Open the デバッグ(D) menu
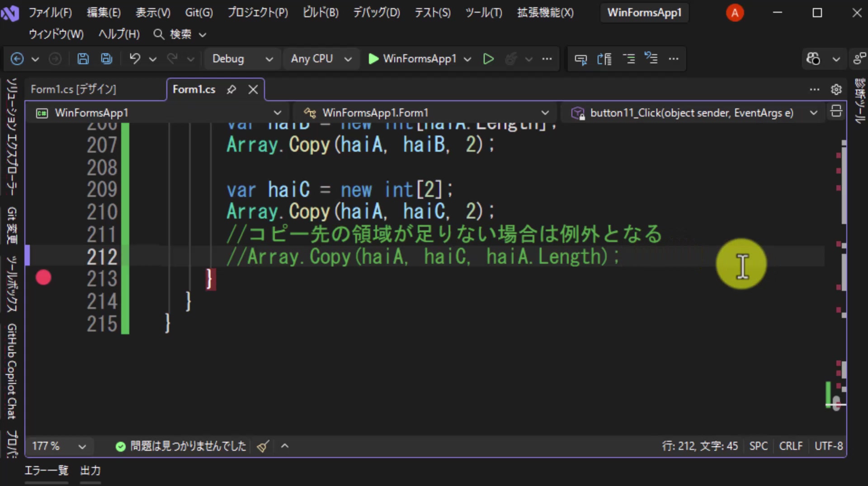 pyautogui.click(x=376, y=13)
